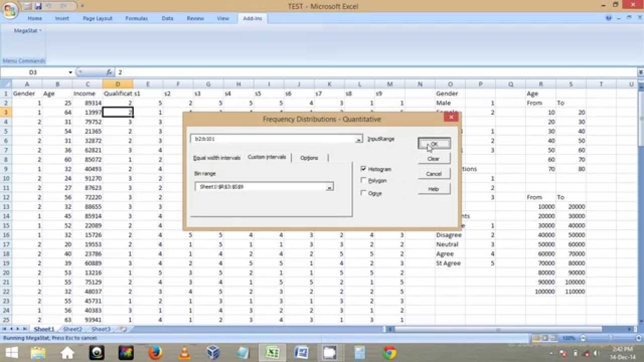Open VirtualBox from the taskbar

(x=214, y=352)
